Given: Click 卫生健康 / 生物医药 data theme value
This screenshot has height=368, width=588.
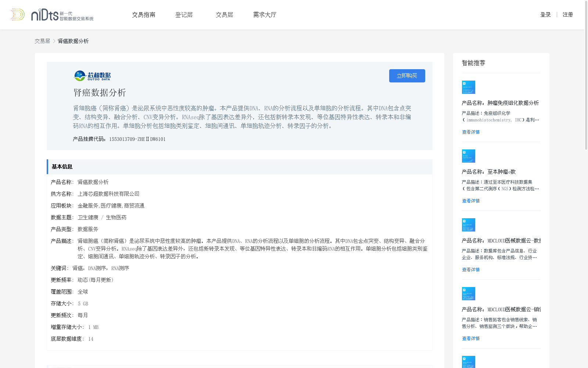Looking at the screenshot, I should tap(102, 217).
